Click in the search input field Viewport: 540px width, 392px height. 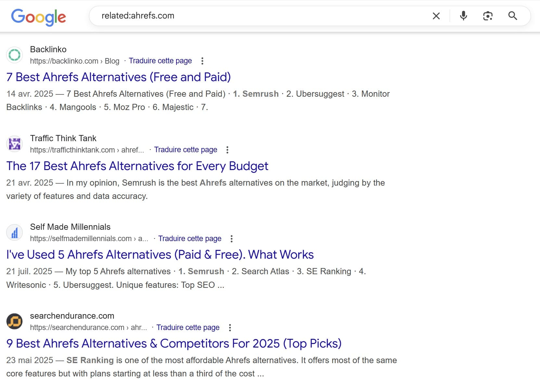pyautogui.click(x=260, y=16)
